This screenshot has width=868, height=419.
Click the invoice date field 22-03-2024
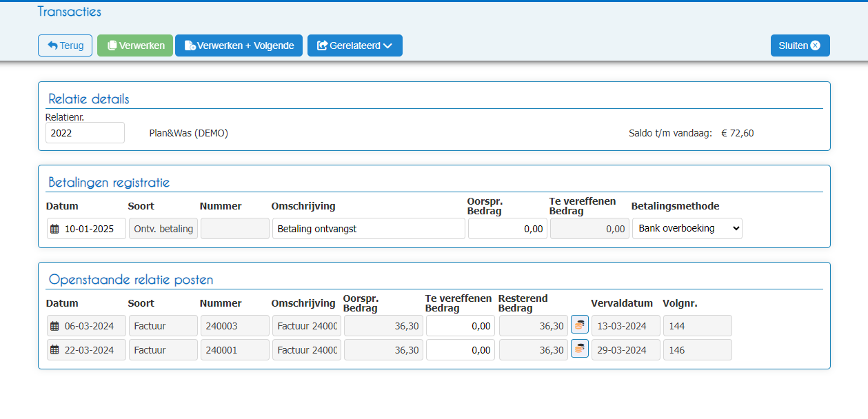click(86, 350)
